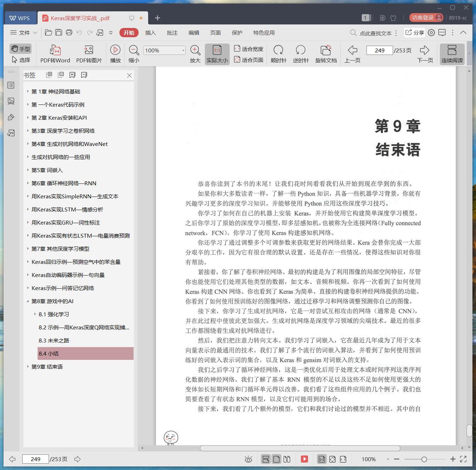
Task: Choose 适合页面 fit page
Action: (x=249, y=60)
